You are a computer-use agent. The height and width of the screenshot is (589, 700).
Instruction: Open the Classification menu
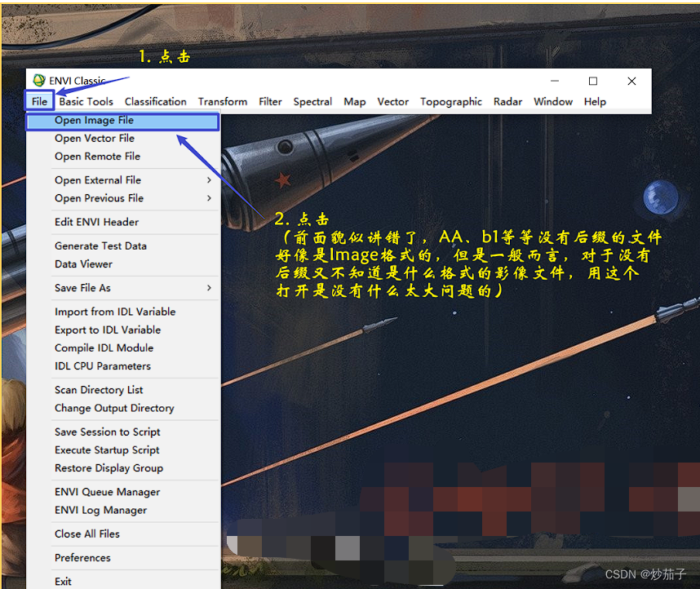[155, 101]
